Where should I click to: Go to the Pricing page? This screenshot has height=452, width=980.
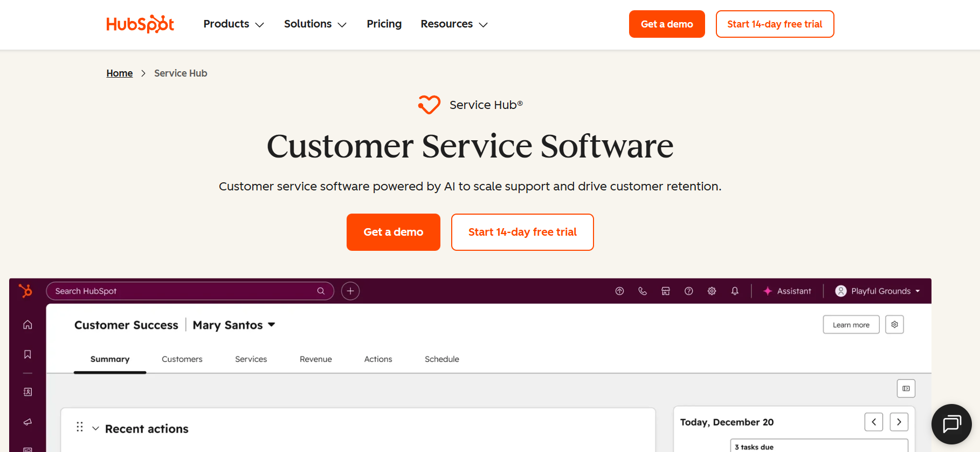(x=384, y=24)
